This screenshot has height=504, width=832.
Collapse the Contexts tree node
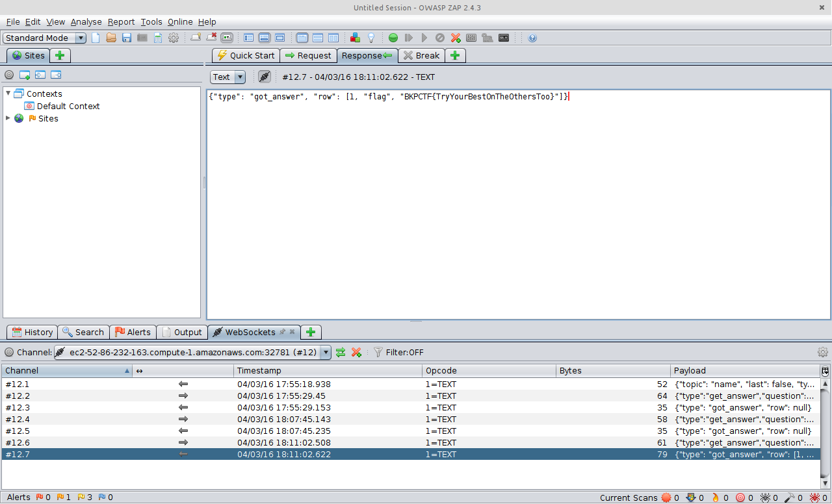(8, 94)
